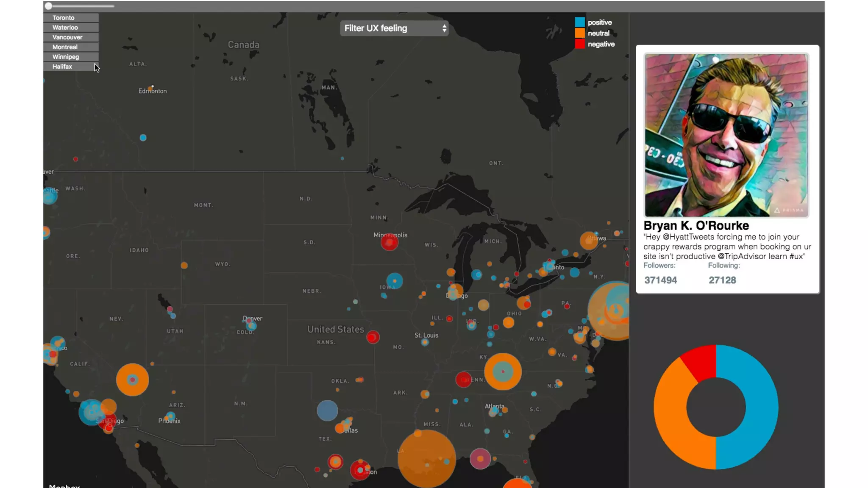Click the slider handle at the top left
This screenshot has height=488, width=868.
pos(49,6)
